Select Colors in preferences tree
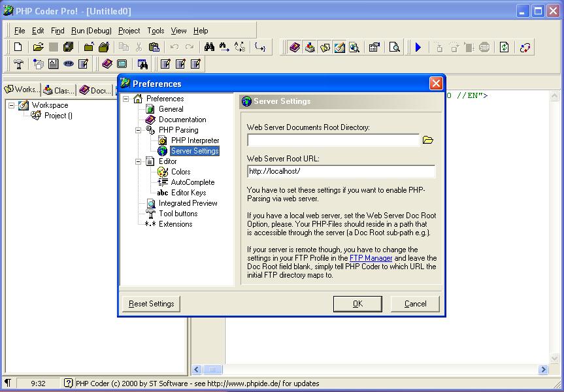Screen dimensions: 564x392 click(x=180, y=172)
